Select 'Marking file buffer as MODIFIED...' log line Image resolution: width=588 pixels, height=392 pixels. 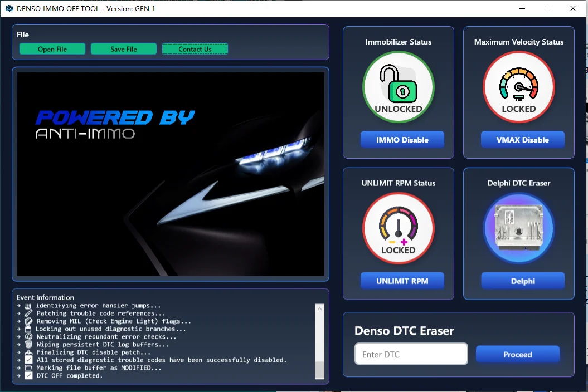(99, 368)
